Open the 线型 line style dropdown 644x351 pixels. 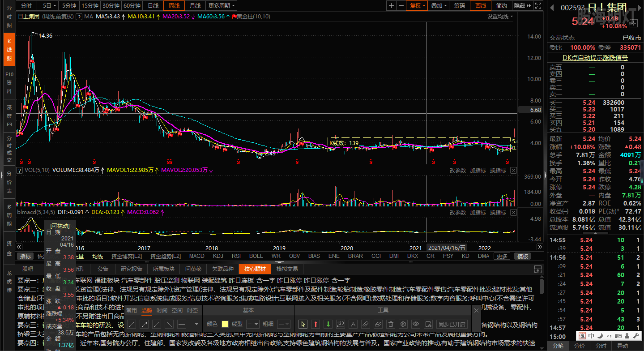point(253,324)
